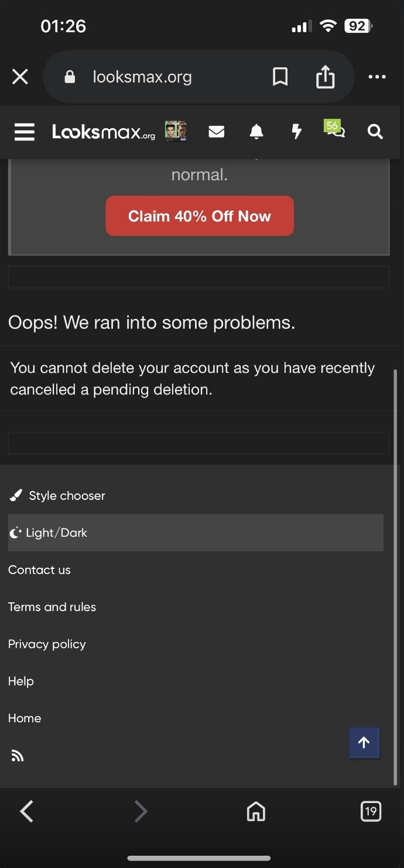The image size is (404, 868).
Task: Click the lightning bolt what's new icon
Action: click(x=297, y=132)
